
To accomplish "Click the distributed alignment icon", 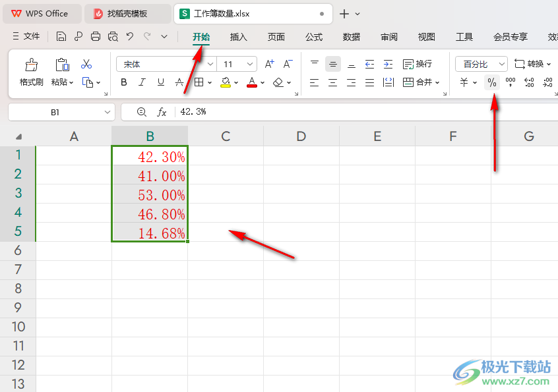I will coord(388,82).
